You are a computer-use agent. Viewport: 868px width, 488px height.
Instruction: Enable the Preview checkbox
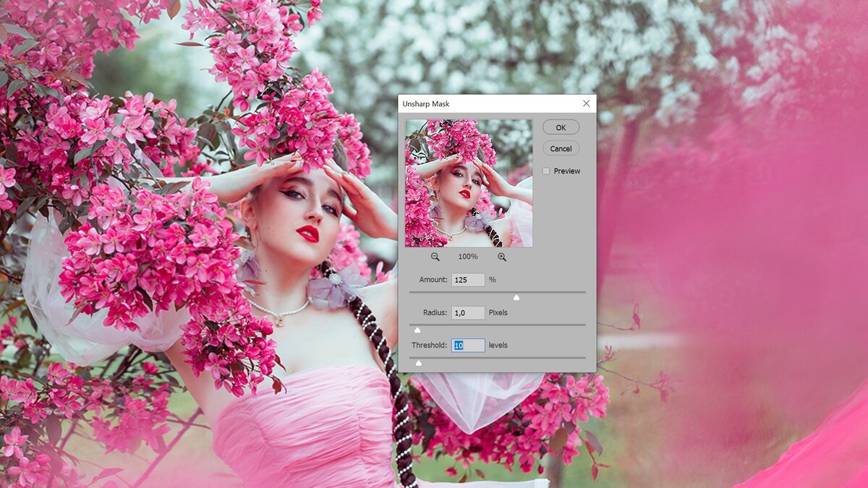pos(546,171)
